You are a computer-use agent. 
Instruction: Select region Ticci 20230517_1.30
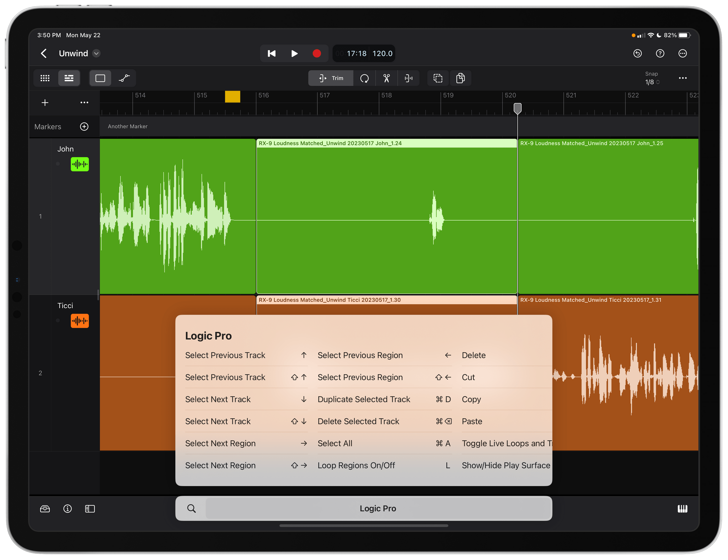coord(386,305)
